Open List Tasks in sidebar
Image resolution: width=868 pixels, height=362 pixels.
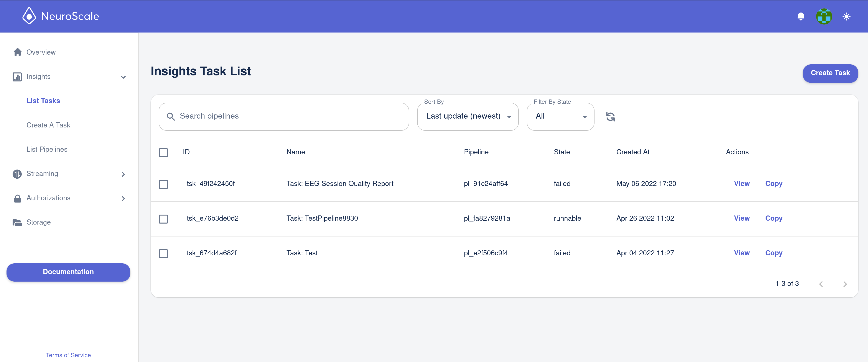43,101
